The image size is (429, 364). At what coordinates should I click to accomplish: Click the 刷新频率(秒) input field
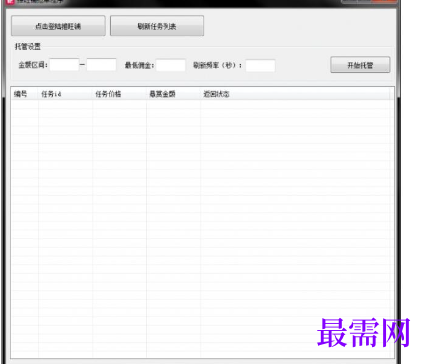point(260,65)
